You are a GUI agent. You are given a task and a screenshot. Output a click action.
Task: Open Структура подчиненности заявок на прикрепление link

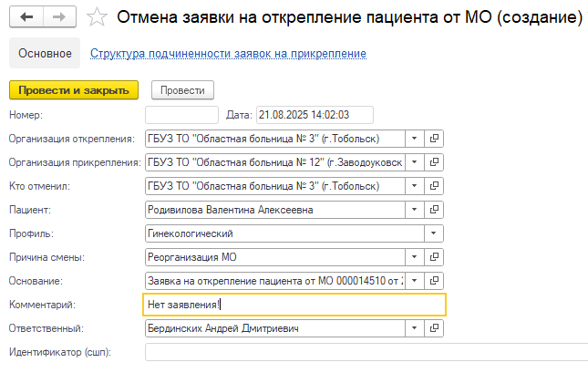point(228,54)
